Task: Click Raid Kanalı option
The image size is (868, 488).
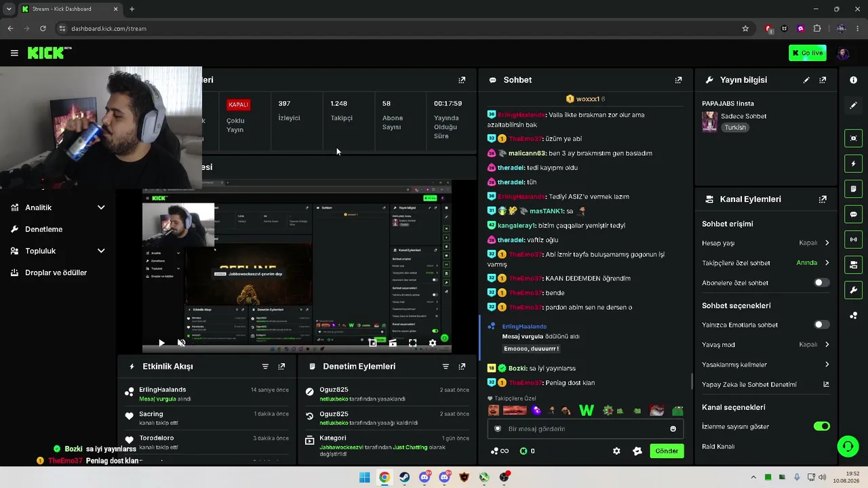Action: pos(718,447)
